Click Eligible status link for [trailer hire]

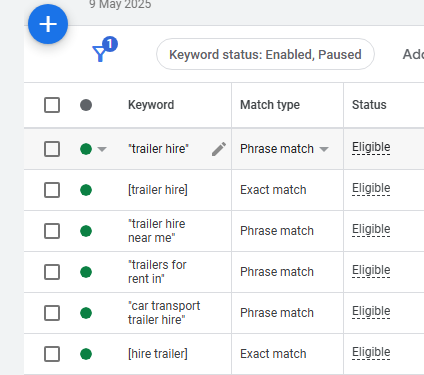coord(371,188)
